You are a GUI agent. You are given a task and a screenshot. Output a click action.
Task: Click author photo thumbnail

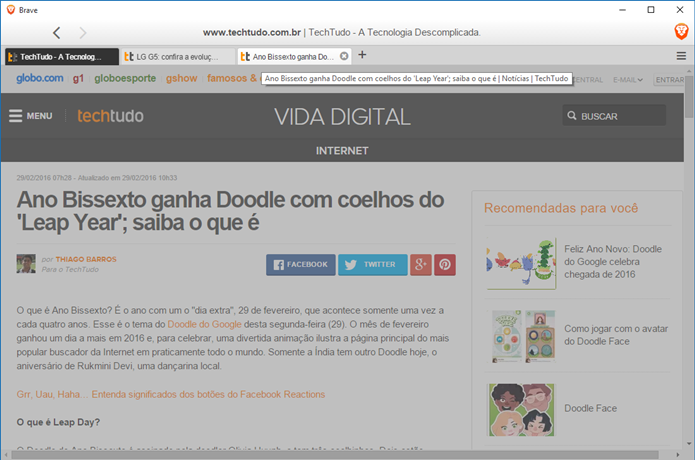point(26,264)
